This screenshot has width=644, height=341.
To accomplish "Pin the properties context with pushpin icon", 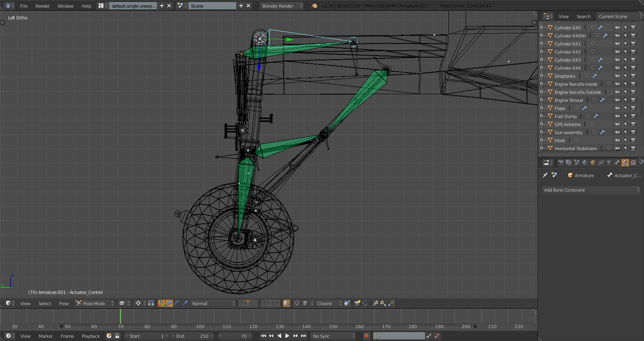I will coord(545,175).
